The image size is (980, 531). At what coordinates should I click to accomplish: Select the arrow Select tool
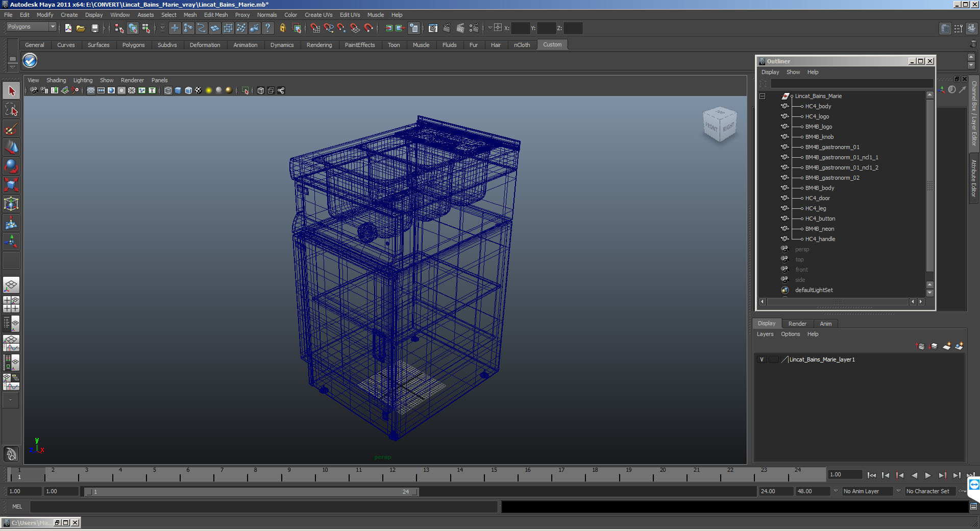click(11, 91)
